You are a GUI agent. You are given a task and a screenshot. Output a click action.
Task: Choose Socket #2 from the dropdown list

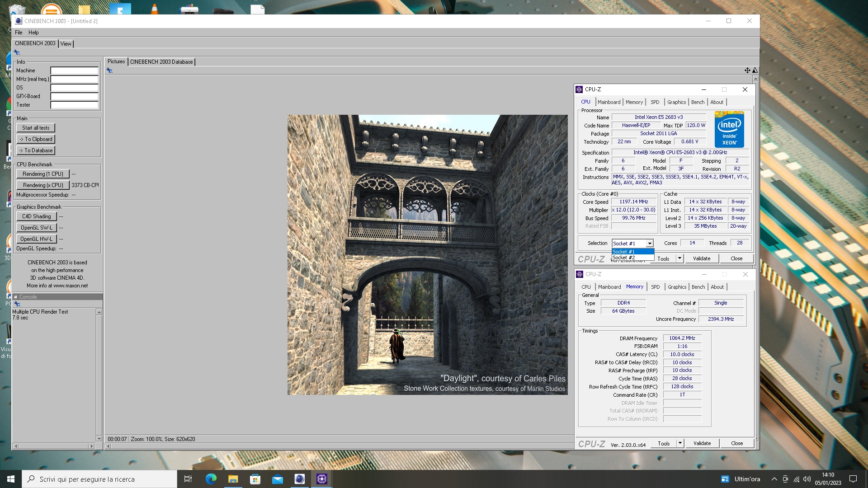633,258
